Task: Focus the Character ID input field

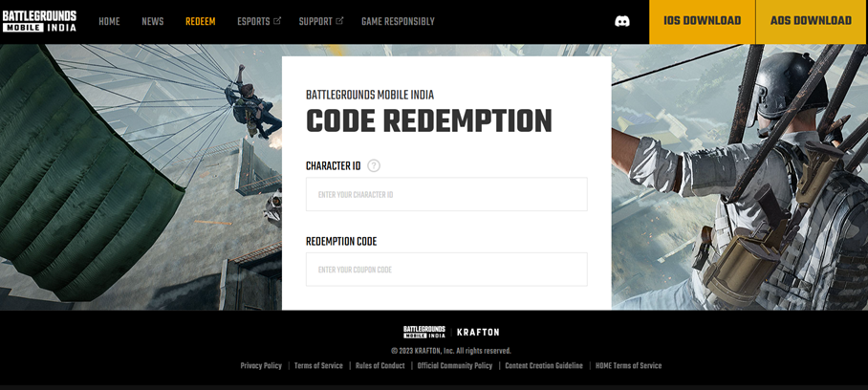Action: point(446,194)
